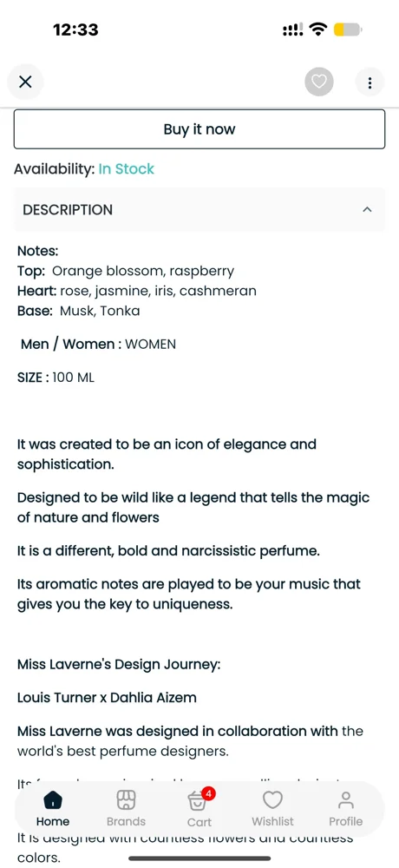The width and height of the screenshot is (399, 868).
Task: Open the Brands tab
Action: click(x=126, y=809)
